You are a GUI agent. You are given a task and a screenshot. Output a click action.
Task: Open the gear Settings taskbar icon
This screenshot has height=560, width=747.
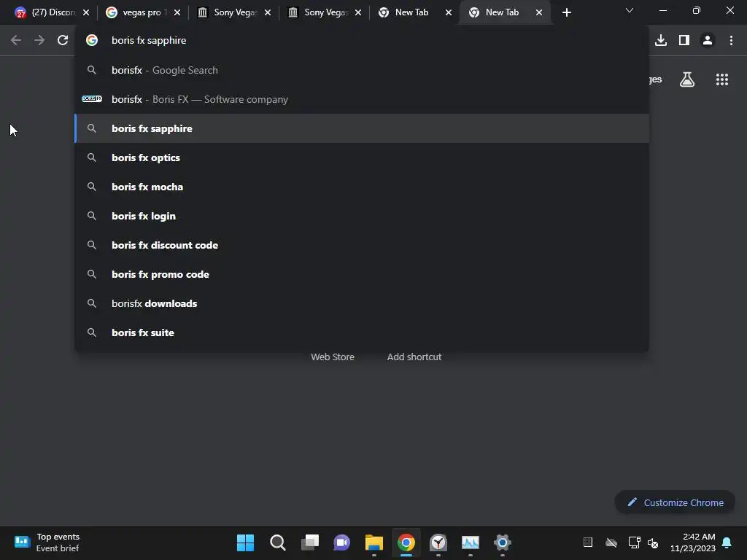click(502, 542)
